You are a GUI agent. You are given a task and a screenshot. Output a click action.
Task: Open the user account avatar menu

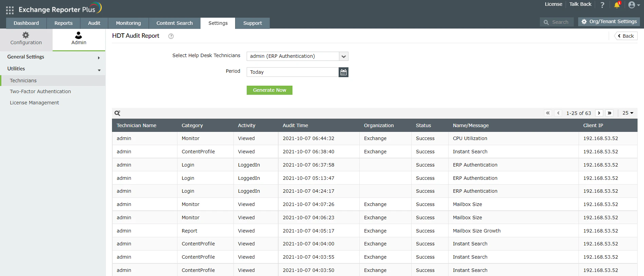[x=633, y=5]
